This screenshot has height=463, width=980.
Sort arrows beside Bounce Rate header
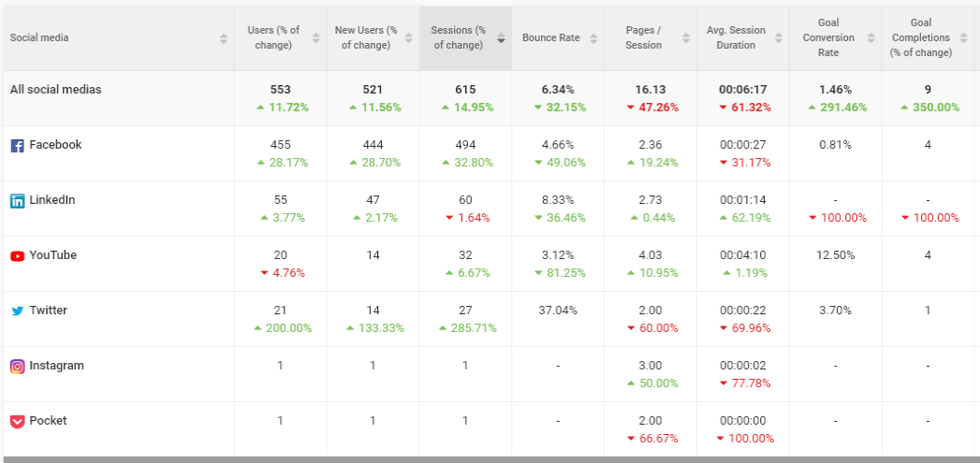593,38
